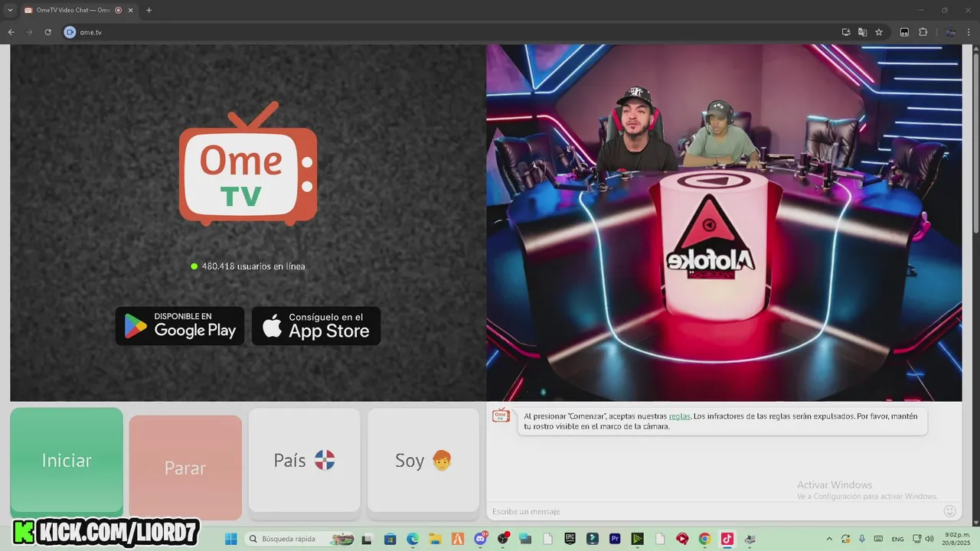Click the microphone tray icon
Viewport: 980px width, 551px height.
861,539
